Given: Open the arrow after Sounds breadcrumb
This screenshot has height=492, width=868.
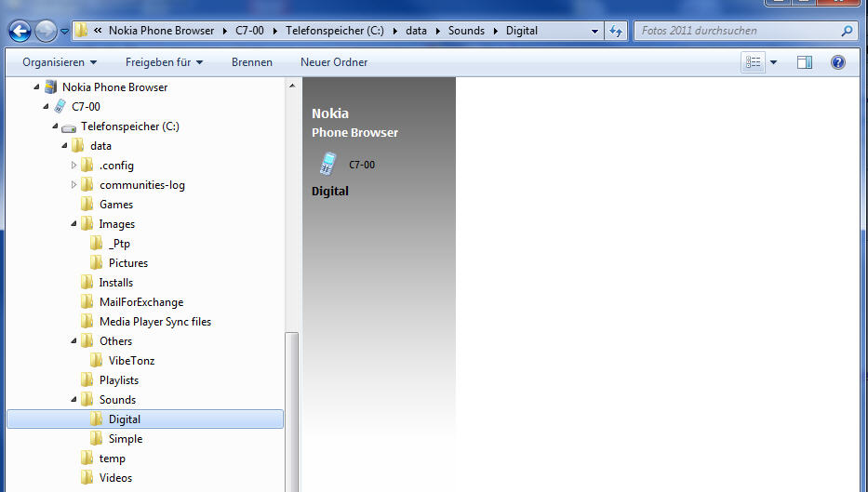Looking at the screenshot, I should (495, 31).
